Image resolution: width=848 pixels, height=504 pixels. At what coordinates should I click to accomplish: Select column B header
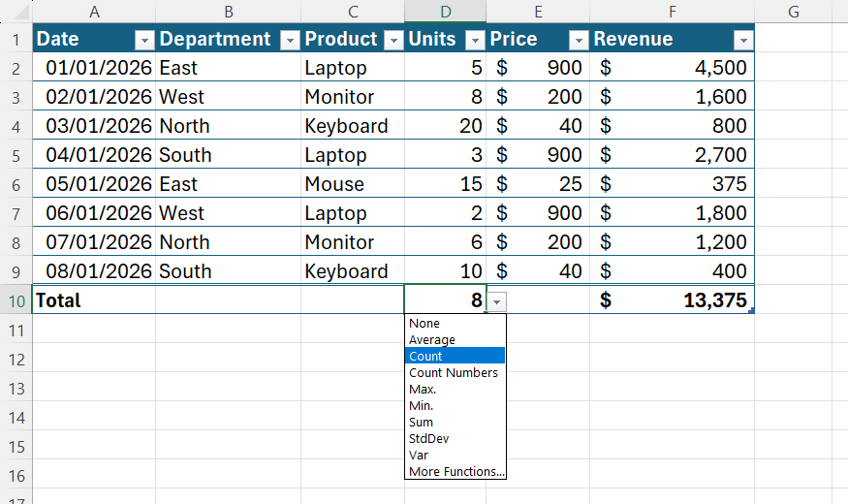click(x=228, y=12)
